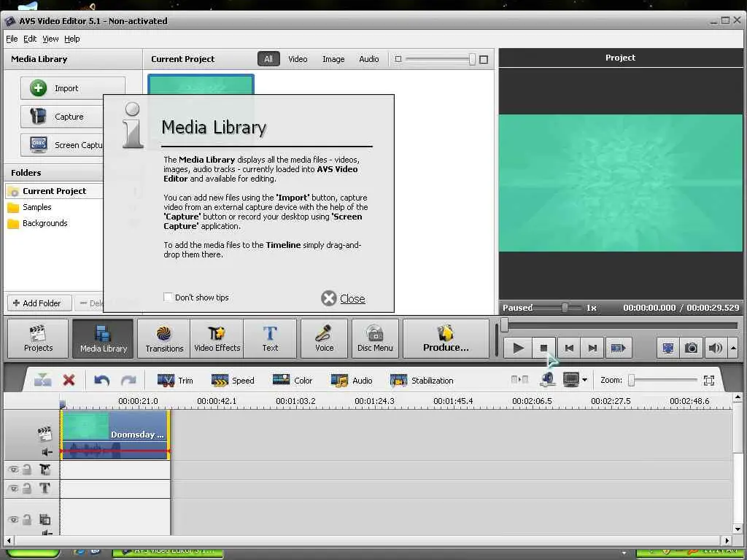Open the Help menu
The image size is (747, 560).
pos(72,39)
